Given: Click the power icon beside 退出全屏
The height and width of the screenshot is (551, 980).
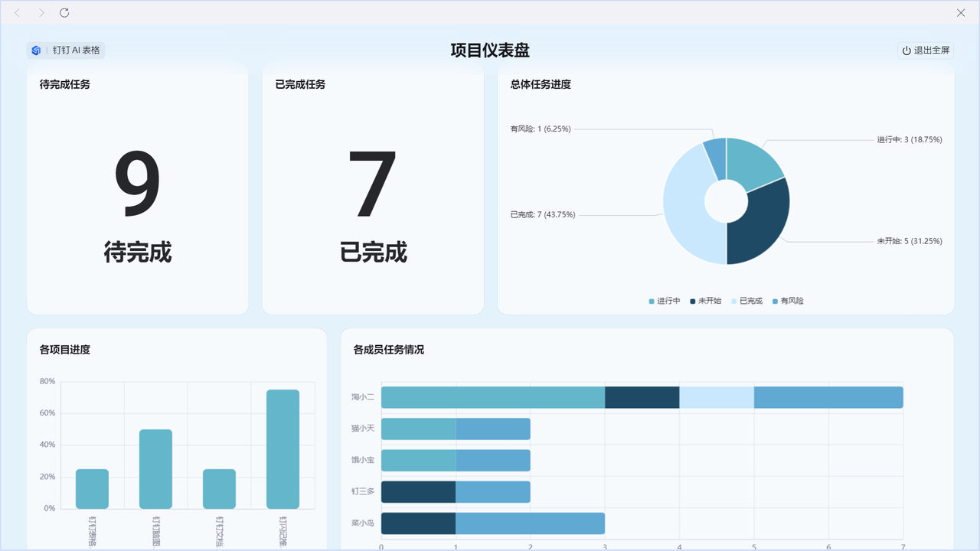Looking at the screenshot, I should (x=906, y=51).
